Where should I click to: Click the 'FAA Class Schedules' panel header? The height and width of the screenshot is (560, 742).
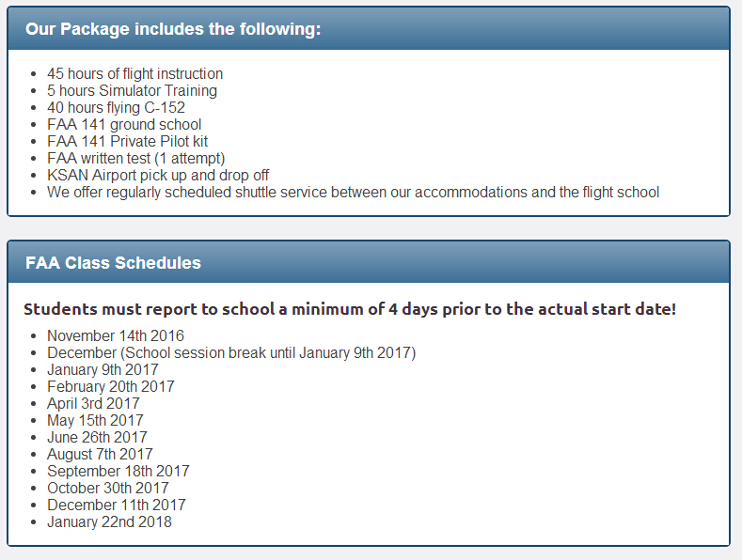point(113,262)
